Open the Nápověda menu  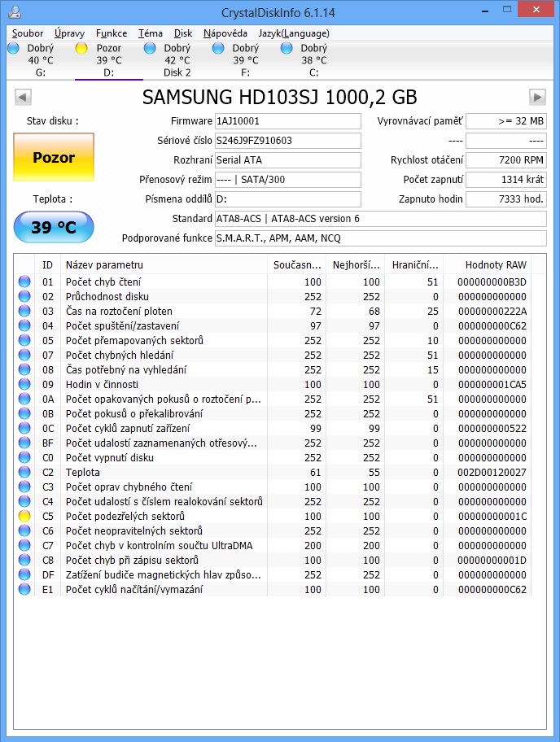[x=225, y=33]
